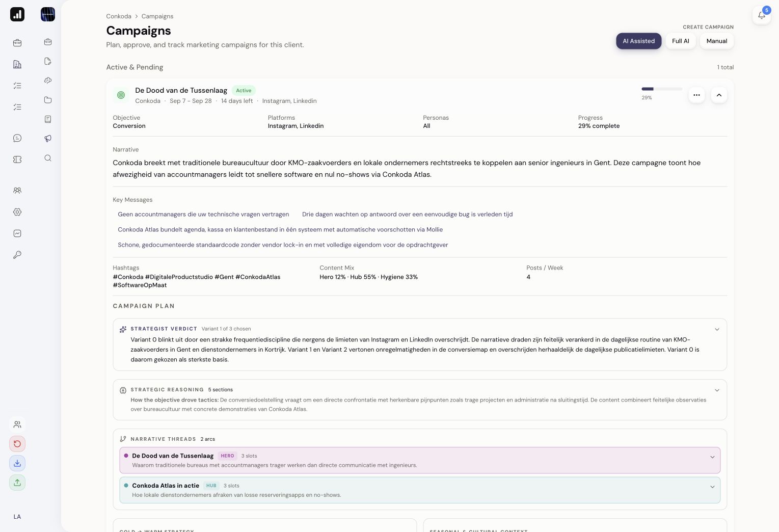Open the three-person team icon
This screenshot has height=532, width=779.
tap(17, 191)
